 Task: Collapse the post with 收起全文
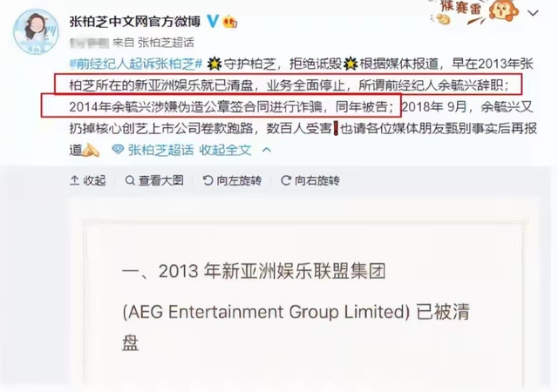tap(225, 150)
